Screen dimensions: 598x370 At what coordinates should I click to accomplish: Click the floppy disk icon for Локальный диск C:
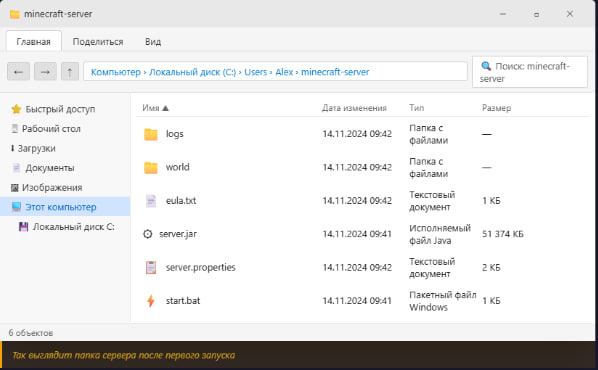click(x=24, y=227)
